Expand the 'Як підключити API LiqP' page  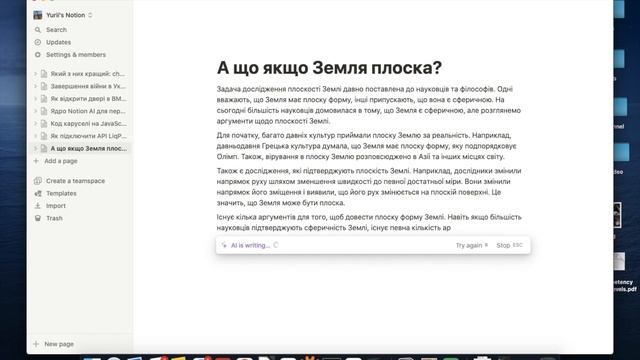[x=36, y=136]
